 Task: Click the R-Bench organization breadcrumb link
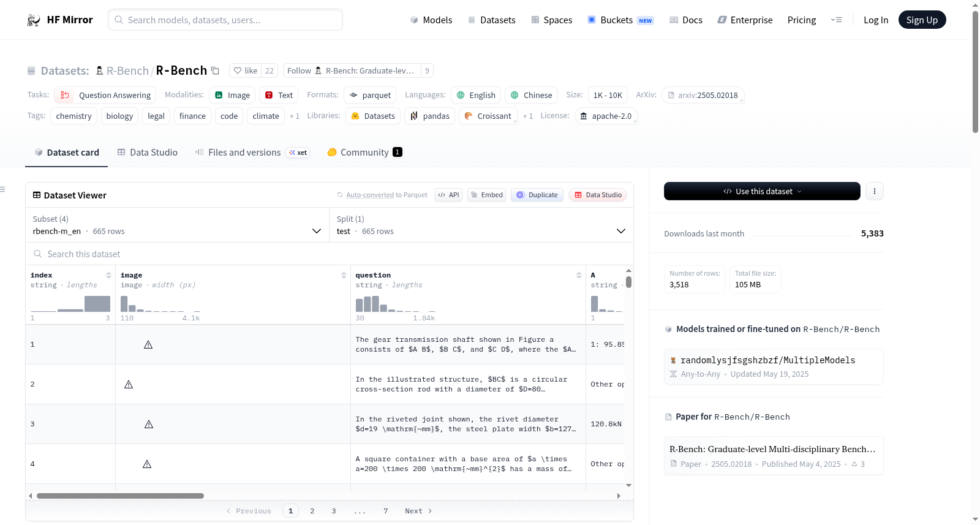point(127,70)
